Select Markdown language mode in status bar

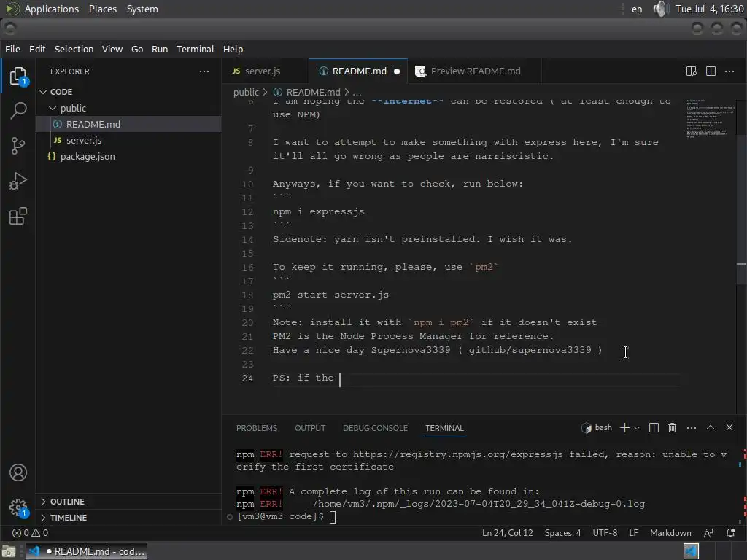pos(670,533)
